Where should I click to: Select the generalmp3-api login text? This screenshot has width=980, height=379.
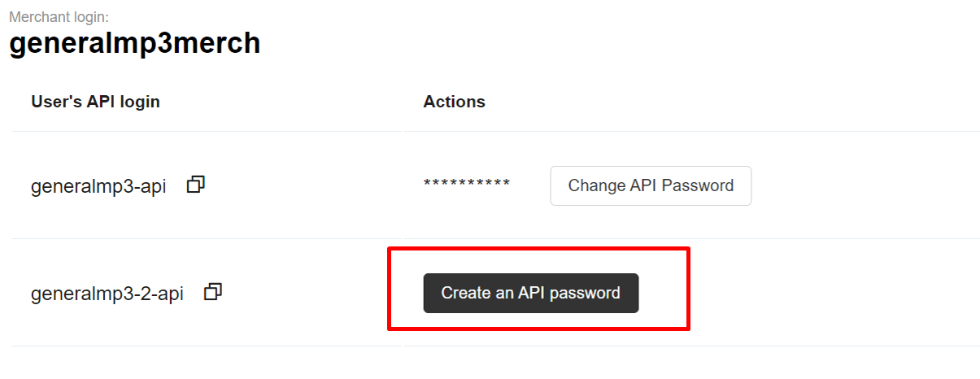98,186
